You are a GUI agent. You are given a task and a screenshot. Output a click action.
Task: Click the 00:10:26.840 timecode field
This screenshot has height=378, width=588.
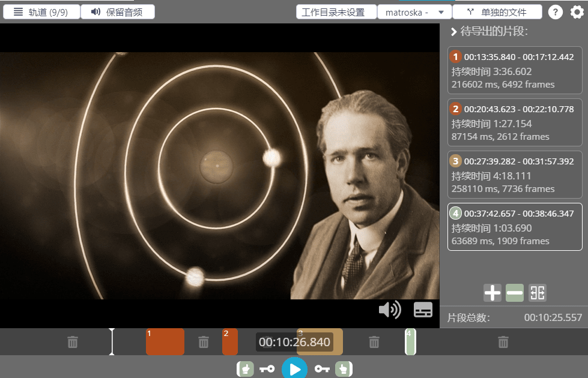click(x=294, y=342)
